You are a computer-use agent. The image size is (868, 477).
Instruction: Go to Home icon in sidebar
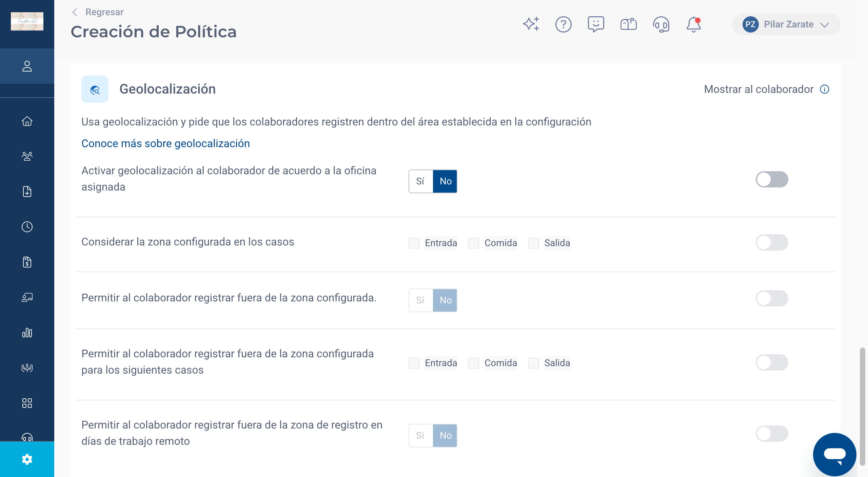[27, 121]
